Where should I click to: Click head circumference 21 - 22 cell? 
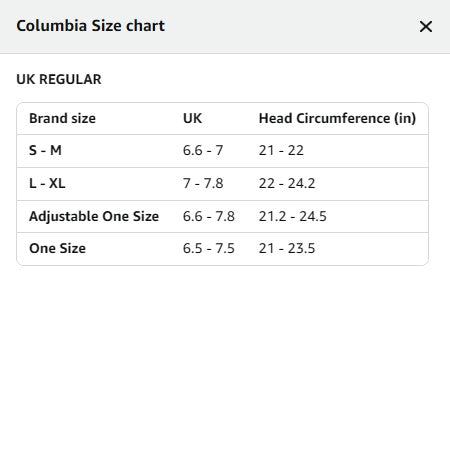tap(281, 150)
